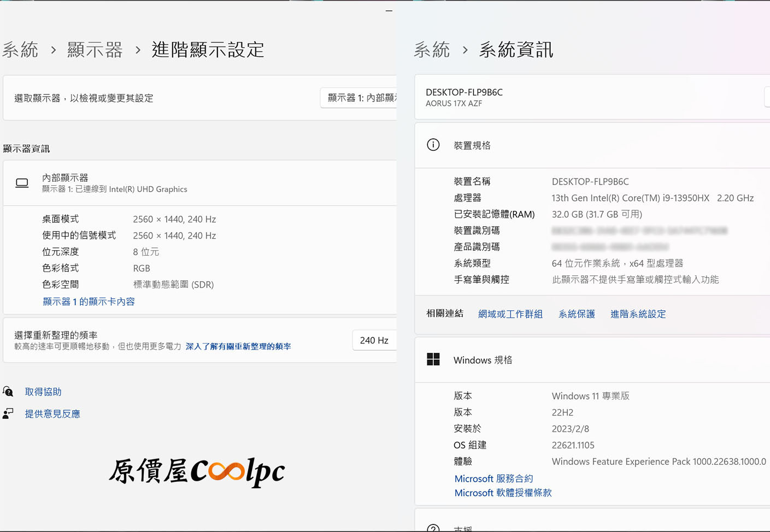Click the 系統 breadcrumb in 系統資訊 window
Image resolution: width=770 pixels, height=532 pixels.
tap(432, 50)
